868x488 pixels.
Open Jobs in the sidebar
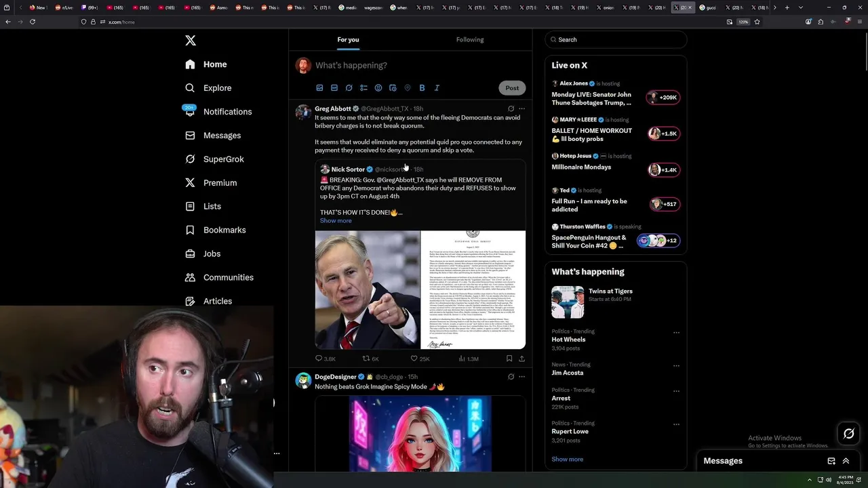tap(203, 253)
